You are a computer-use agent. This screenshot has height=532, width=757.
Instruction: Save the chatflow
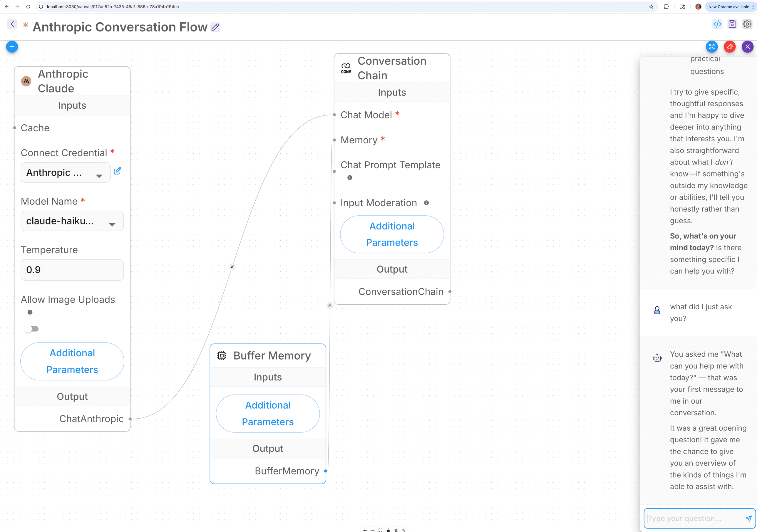pos(732,24)
